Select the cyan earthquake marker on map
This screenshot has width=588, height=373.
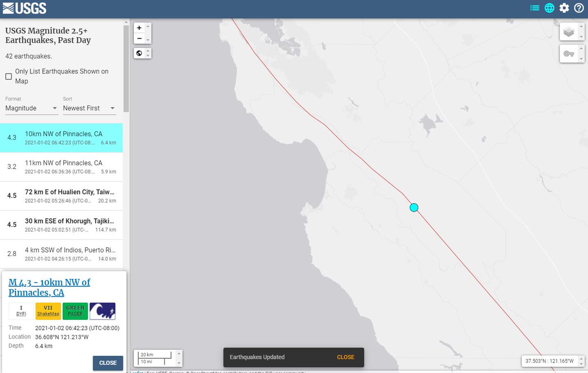coord(414,208)
